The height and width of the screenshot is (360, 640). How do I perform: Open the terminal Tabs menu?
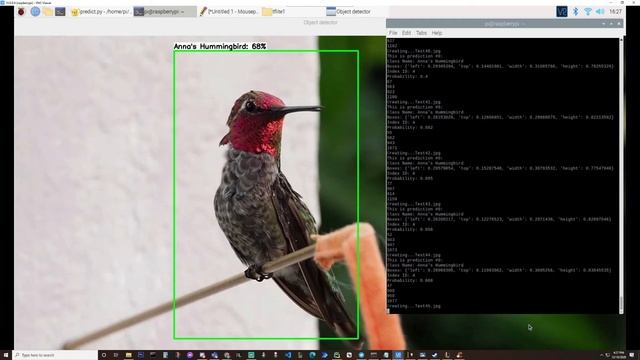click(x=421, y=33)
